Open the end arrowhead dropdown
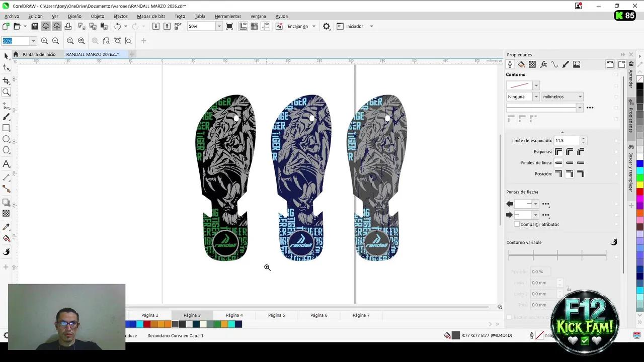Image resolution: width=644 pixels, height=362 pixels. click(x=535, y=215)
